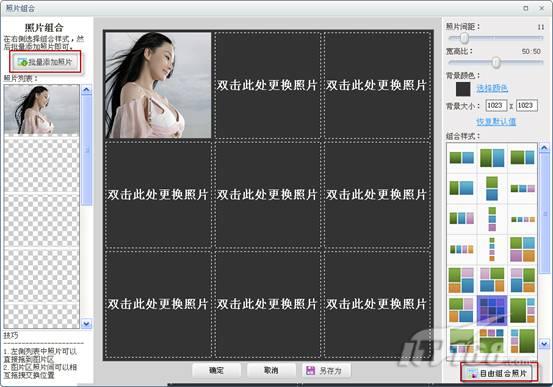Click layout styles scroll up arrow
This screenshot has width=553, height=387.
[x=544, y=148]
